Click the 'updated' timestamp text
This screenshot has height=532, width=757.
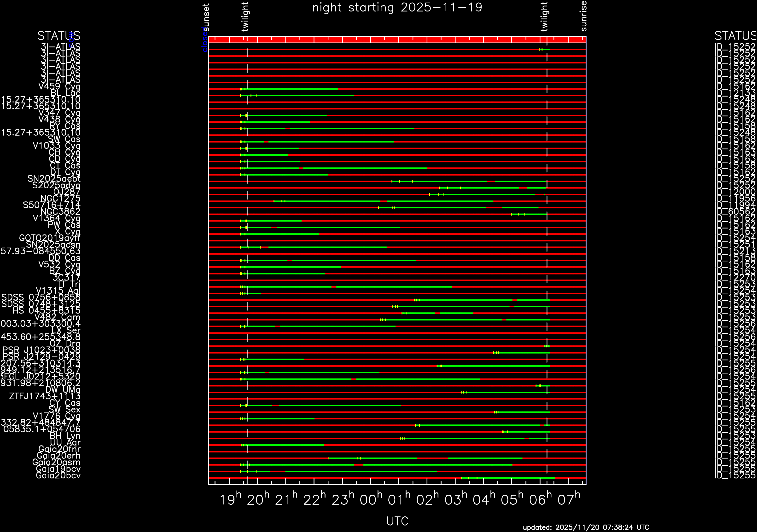tap(586, 527)
